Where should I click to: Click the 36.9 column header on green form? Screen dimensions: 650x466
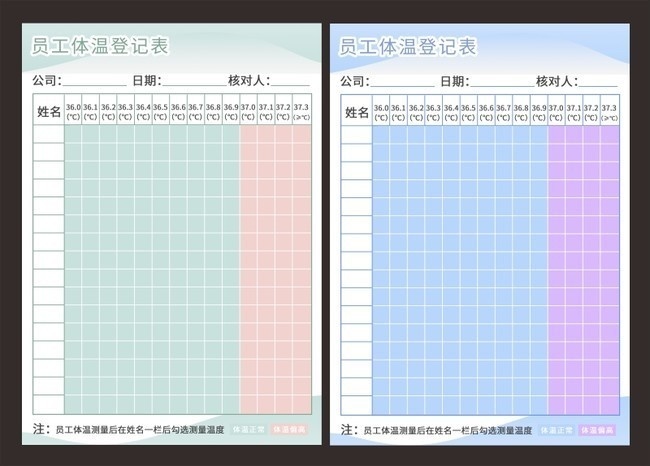point(231,109)
